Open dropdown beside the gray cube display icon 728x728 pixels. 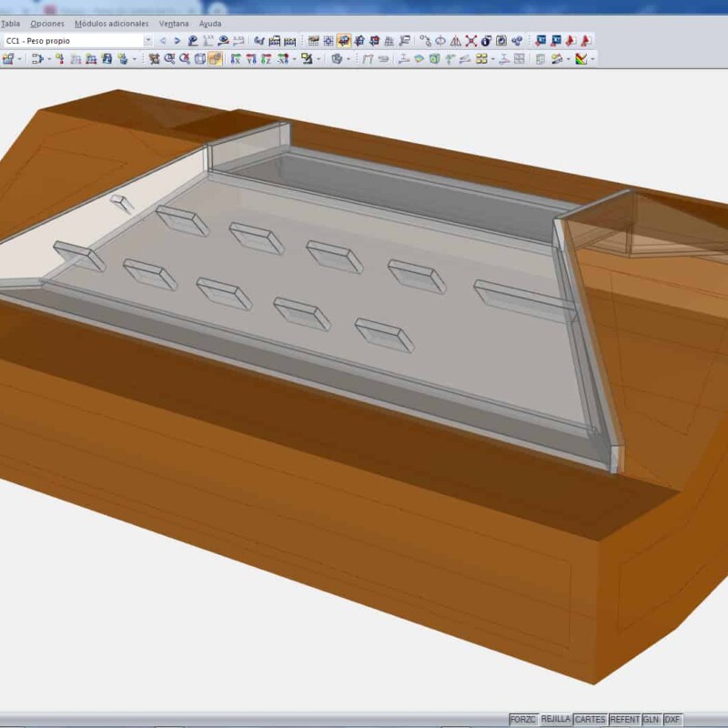(349, 59)
